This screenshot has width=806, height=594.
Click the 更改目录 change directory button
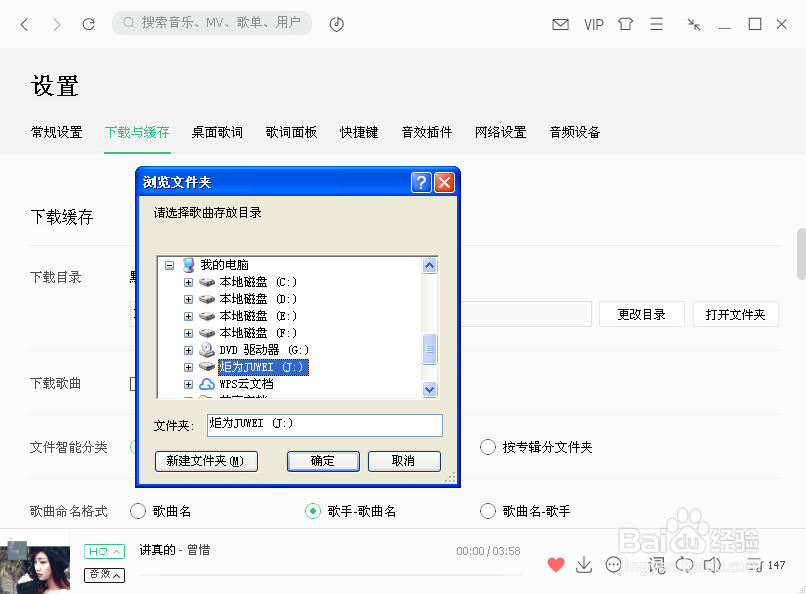(x=642, y=314)
